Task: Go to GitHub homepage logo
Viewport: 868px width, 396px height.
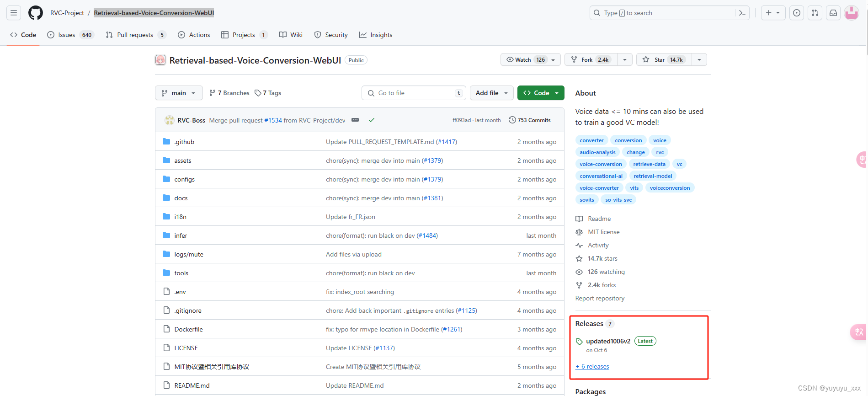Action: tap(36, 13)
